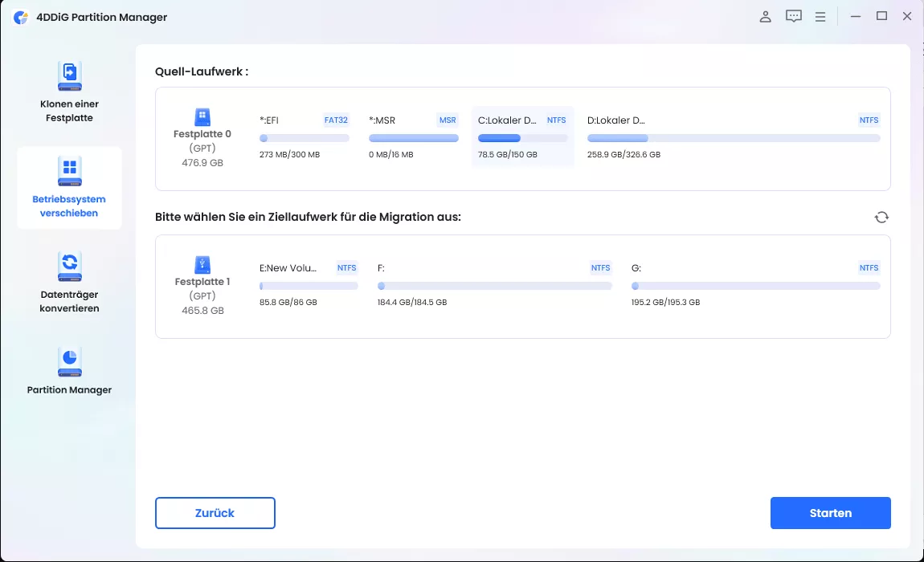924x562 pixels.
Task: Click the 4DDiG app logo
Action: 21,17
